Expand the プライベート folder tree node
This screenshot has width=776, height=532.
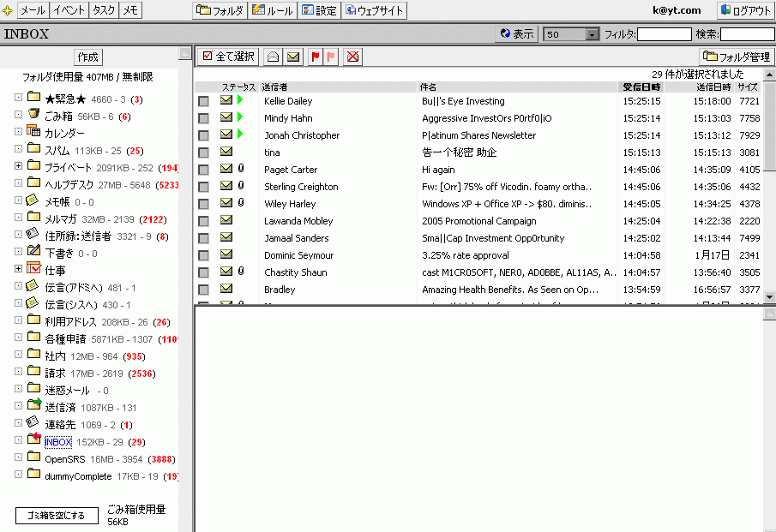click(18, 167)
